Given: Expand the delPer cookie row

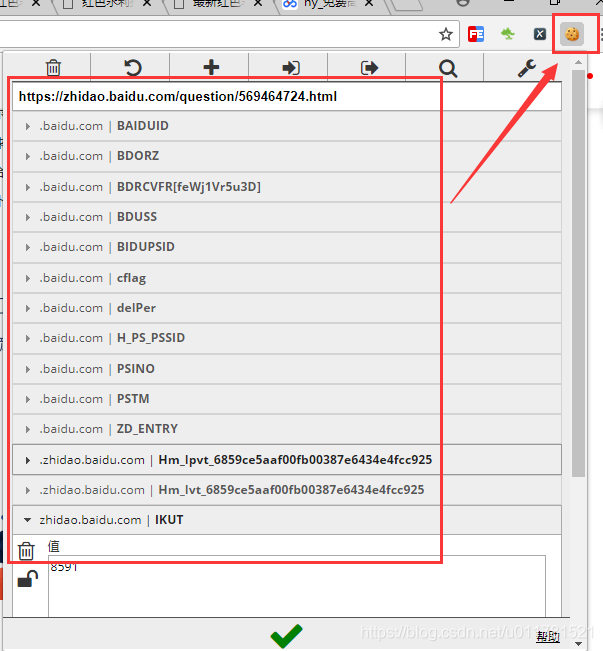Looking at the screenshot, I should point(287,308).
